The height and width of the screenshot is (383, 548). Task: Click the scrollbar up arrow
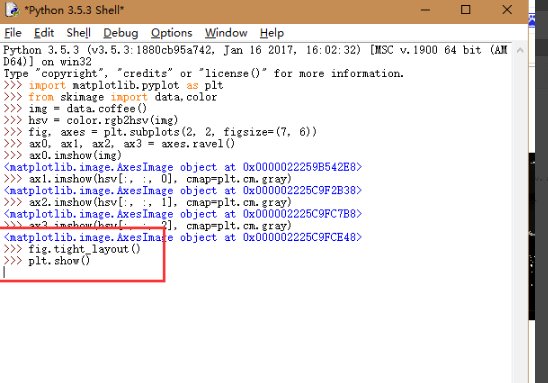pos(520,51)
